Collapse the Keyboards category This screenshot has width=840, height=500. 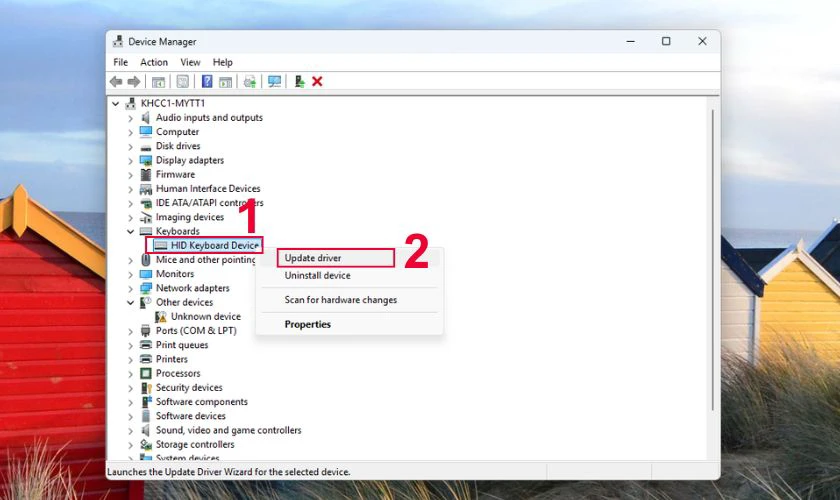(130, 231)
